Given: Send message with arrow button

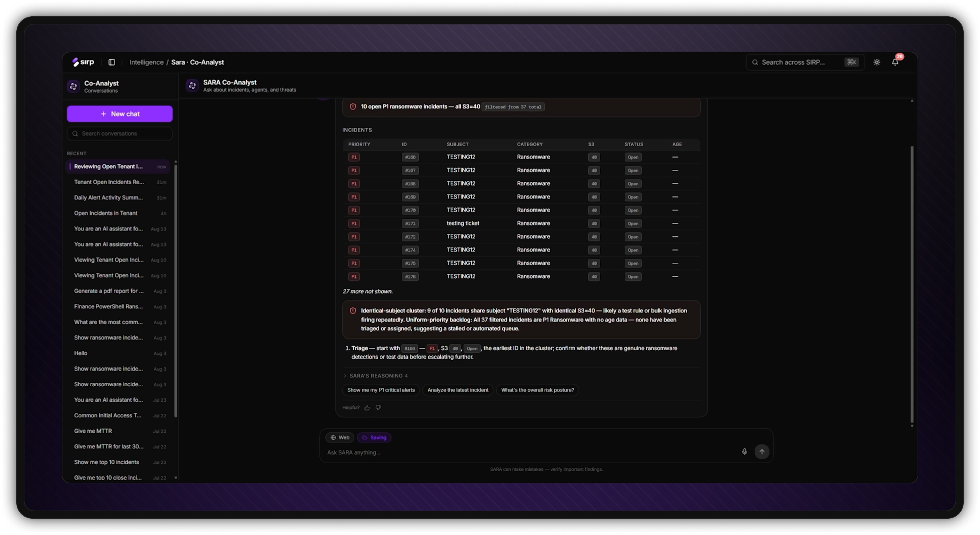Looking at the screenshot, I should (x=761, y=452).
